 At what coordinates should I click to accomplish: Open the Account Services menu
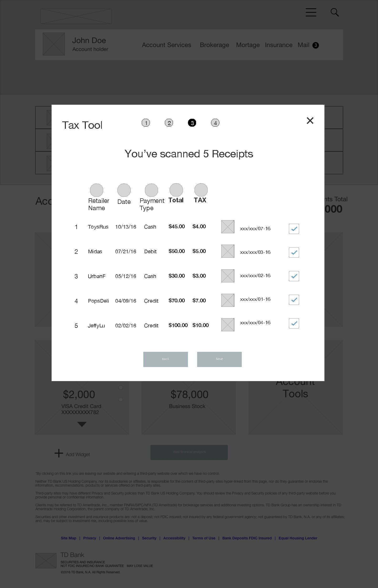(x=166, y=45)
